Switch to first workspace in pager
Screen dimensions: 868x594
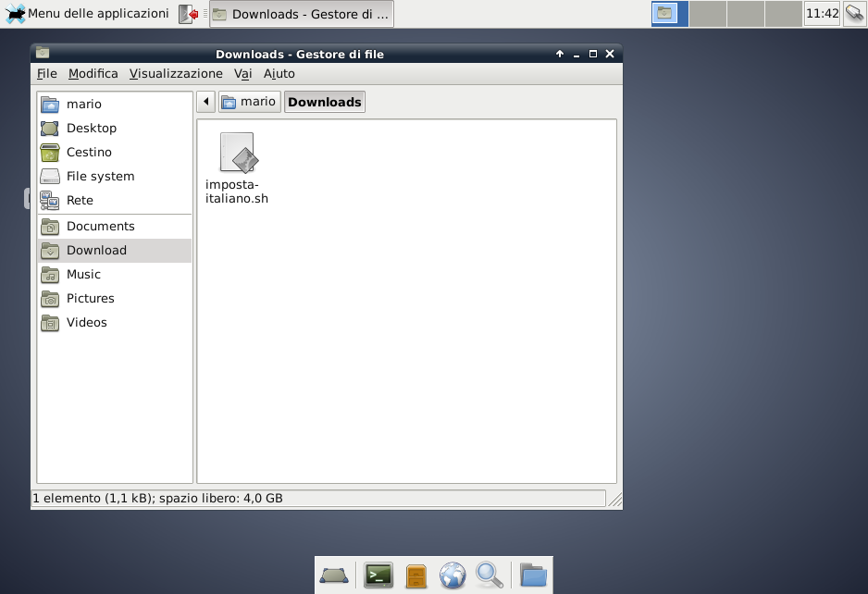coord(670,14)
